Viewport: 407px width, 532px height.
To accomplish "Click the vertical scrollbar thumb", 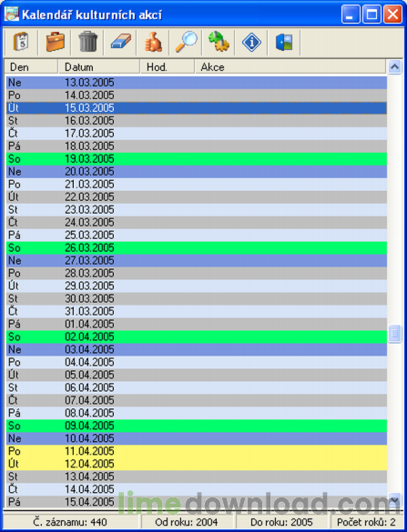I will (394, 334).
